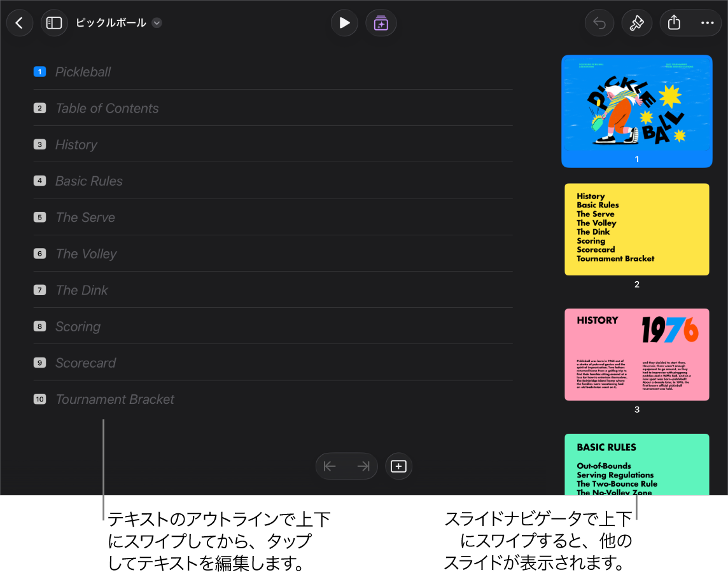Viewport: 728px width, 575px height.
Task: Open slide 4 Basic Rules thumbnail
Action: click(636, 464)
